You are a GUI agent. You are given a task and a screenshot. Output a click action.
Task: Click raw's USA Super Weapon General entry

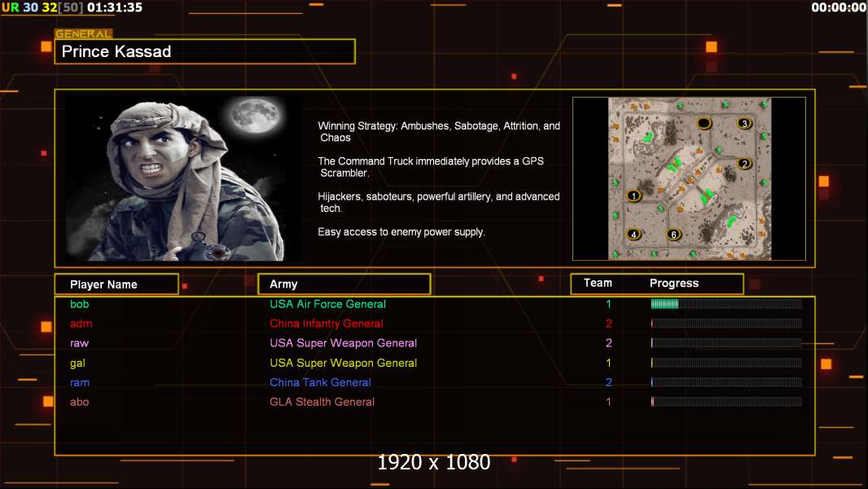pos(344,343)
